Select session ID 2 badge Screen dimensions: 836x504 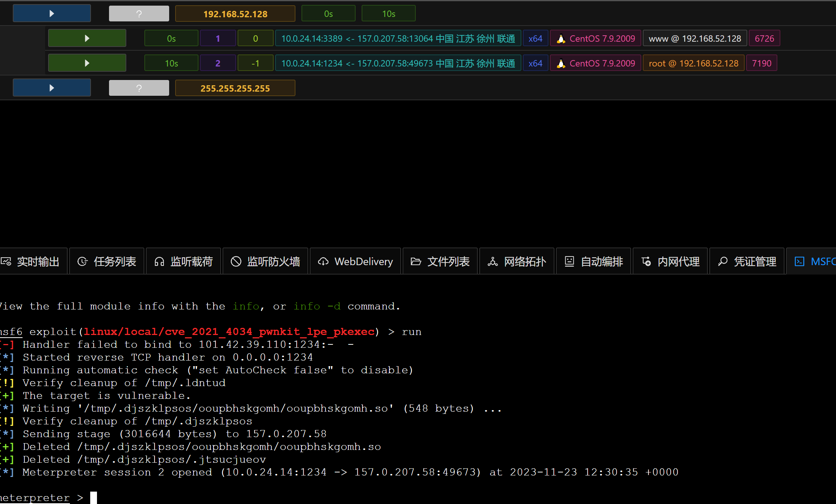218,63
